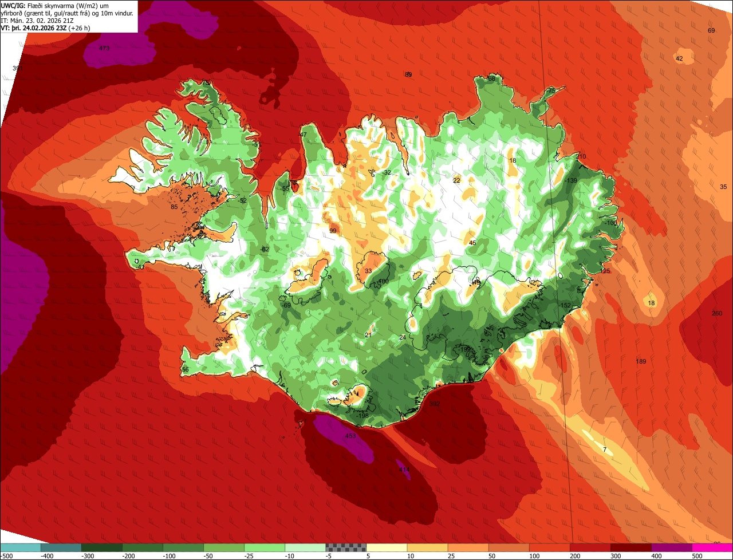Click the value 7 in the yellow streak
The image size is (733, 560).
604,449
